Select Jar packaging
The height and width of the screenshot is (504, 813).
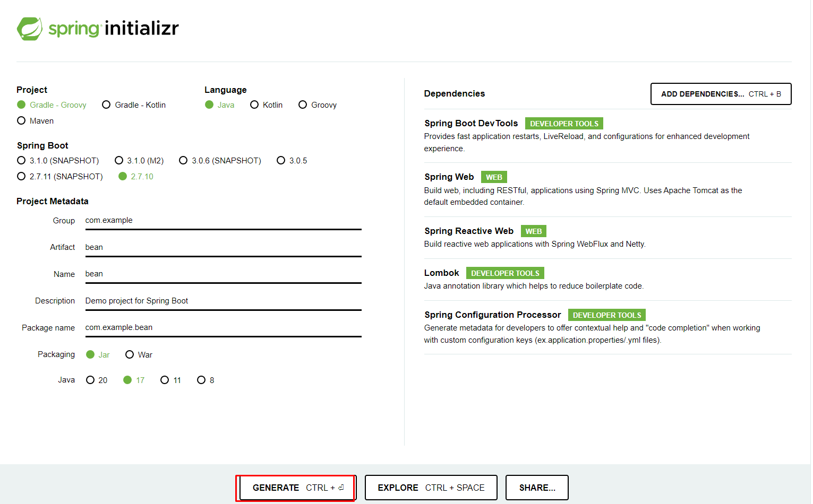pos(98,355)
